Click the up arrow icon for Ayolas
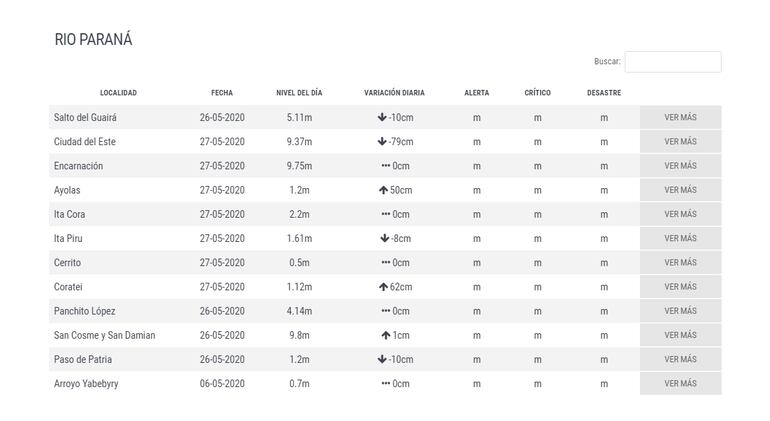770x421 pixels. tap(383, 190)
